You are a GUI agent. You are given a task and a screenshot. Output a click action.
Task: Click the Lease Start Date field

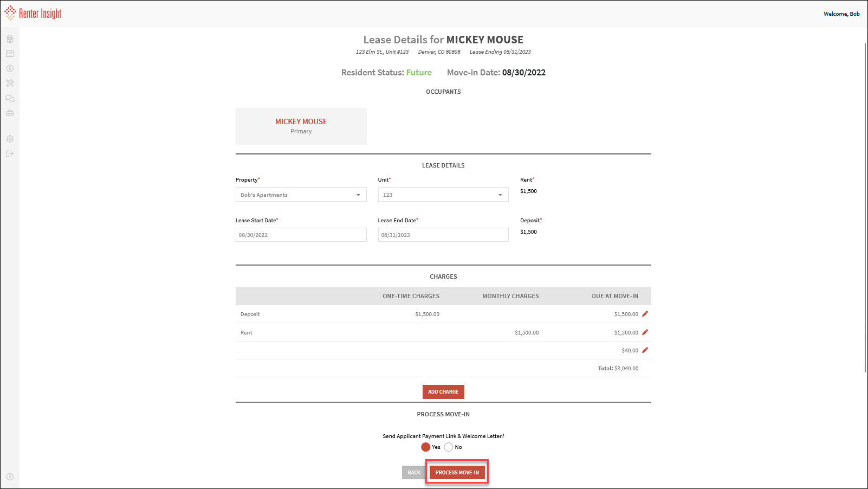301,235
